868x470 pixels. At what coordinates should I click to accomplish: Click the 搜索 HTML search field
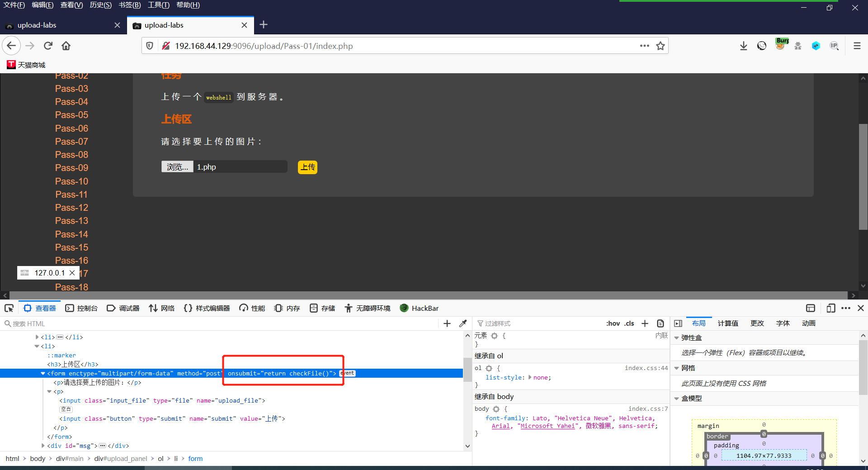pos(219,323)
